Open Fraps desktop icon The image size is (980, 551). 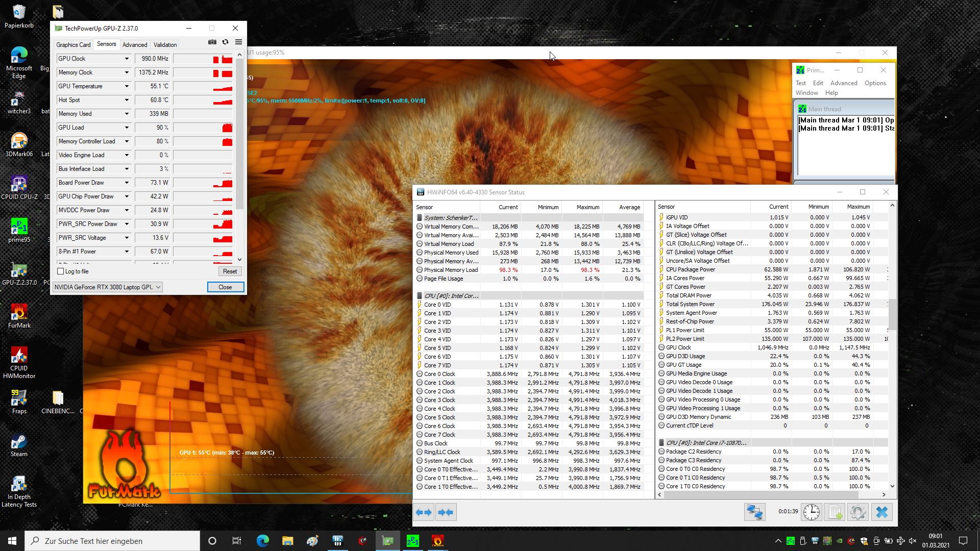click(x=19, y=402)
